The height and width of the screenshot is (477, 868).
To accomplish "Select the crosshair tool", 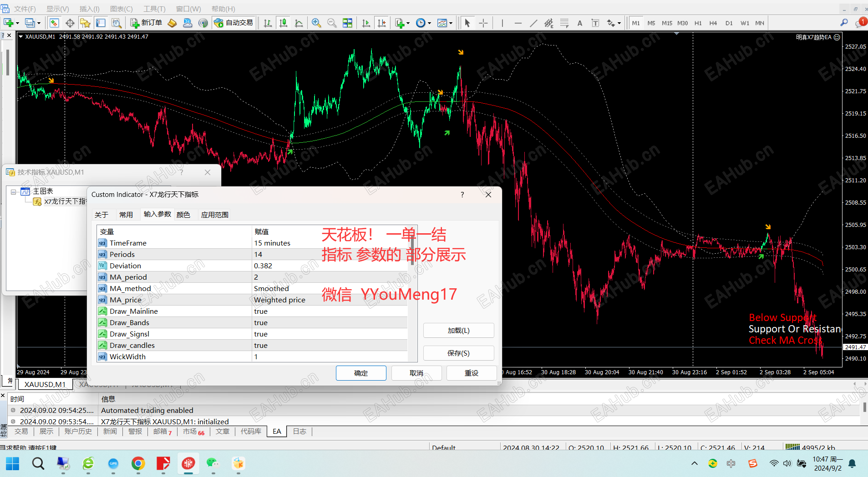I will [x=483, y=23].
